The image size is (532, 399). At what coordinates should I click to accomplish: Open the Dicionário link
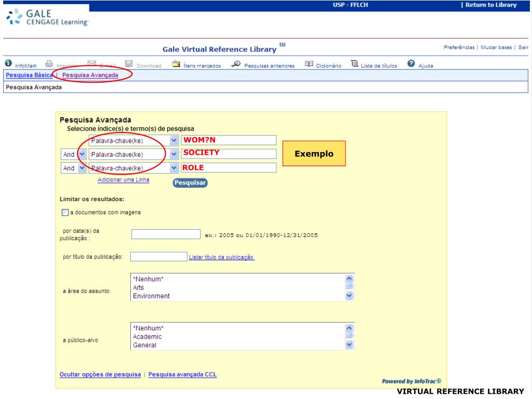tap(328, 66)
